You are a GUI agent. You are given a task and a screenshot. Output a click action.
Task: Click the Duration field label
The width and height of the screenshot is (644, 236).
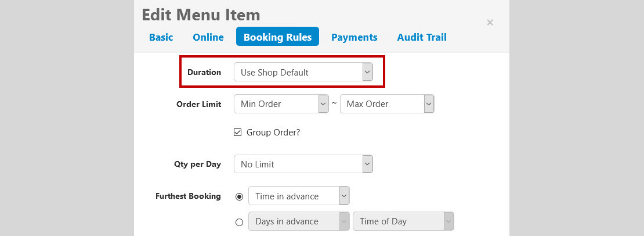[204, 72]
